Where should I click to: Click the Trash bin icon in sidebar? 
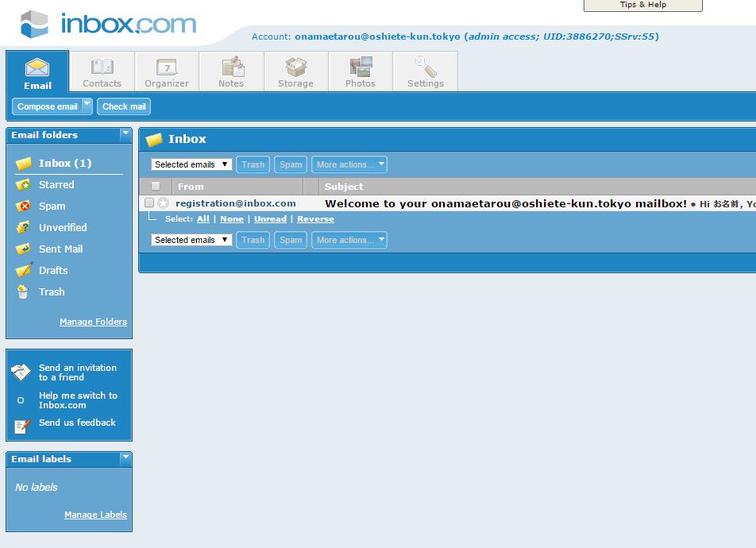pos(23,291)
